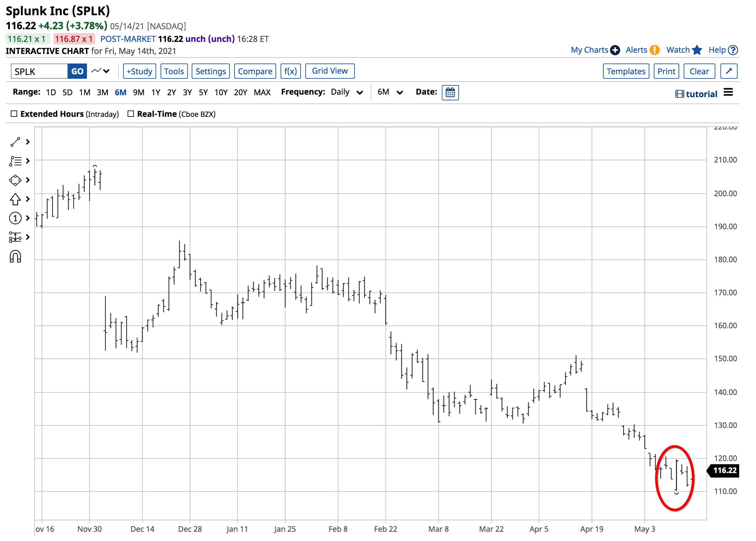Choose the shapes drawing tool icon

tap(15, 180)
